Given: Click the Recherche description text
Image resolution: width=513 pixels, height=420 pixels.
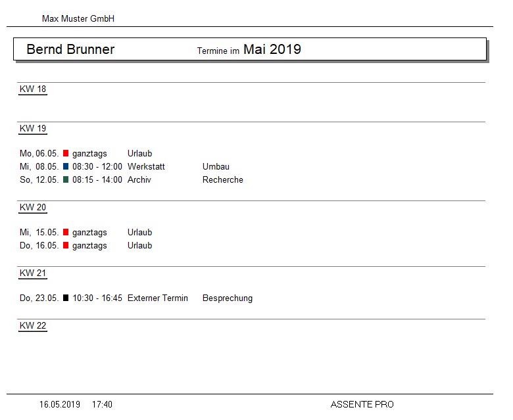Looking at the screenshot, I should (x=223, y=179).
